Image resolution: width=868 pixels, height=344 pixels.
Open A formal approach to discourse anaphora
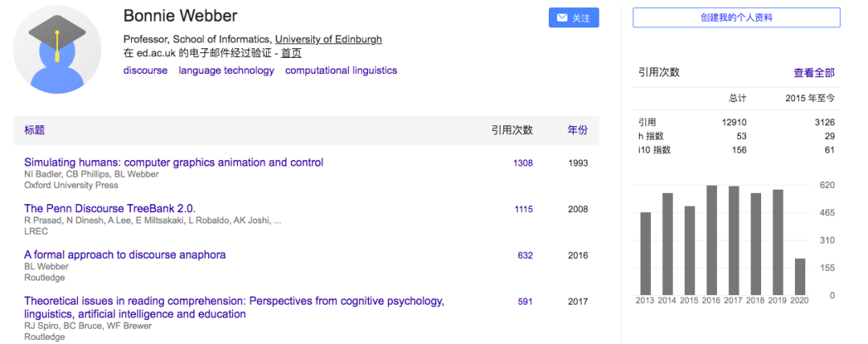125,255
